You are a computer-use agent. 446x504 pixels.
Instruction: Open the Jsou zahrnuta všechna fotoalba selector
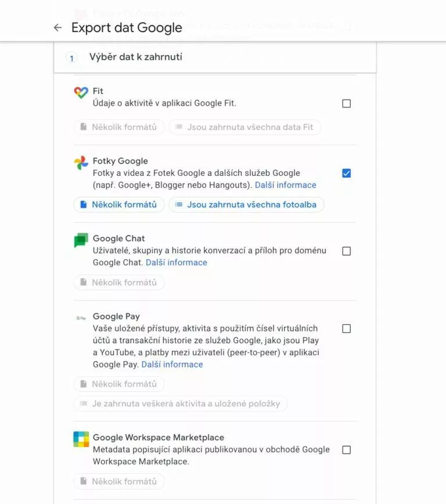pyautogui.click(x=246, y=204)
